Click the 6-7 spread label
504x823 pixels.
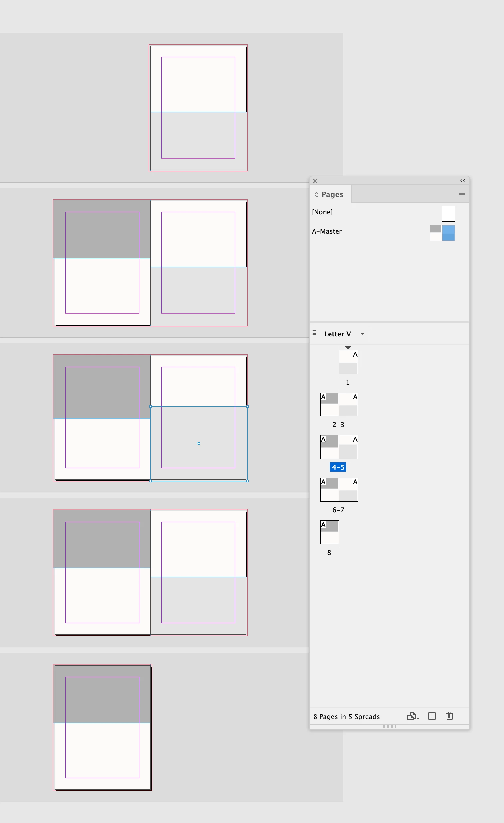pyautogui.click(x=338, y=510)
